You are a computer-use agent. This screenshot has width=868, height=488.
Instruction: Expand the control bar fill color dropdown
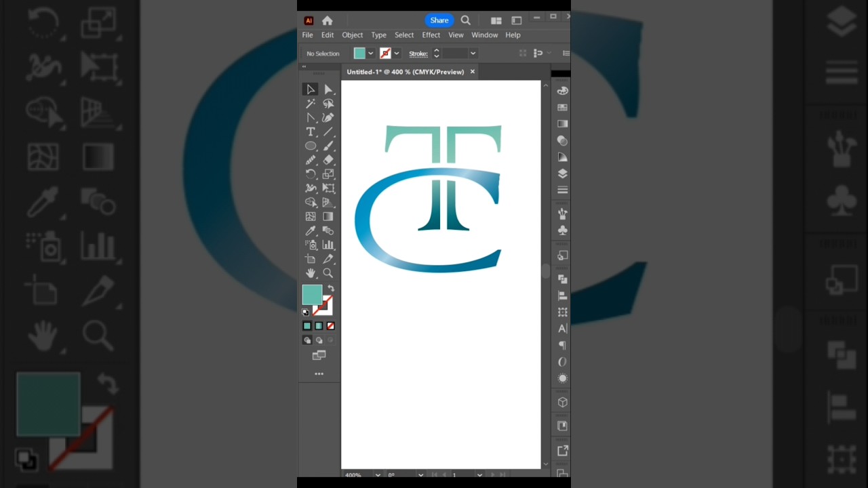point(370,54)
